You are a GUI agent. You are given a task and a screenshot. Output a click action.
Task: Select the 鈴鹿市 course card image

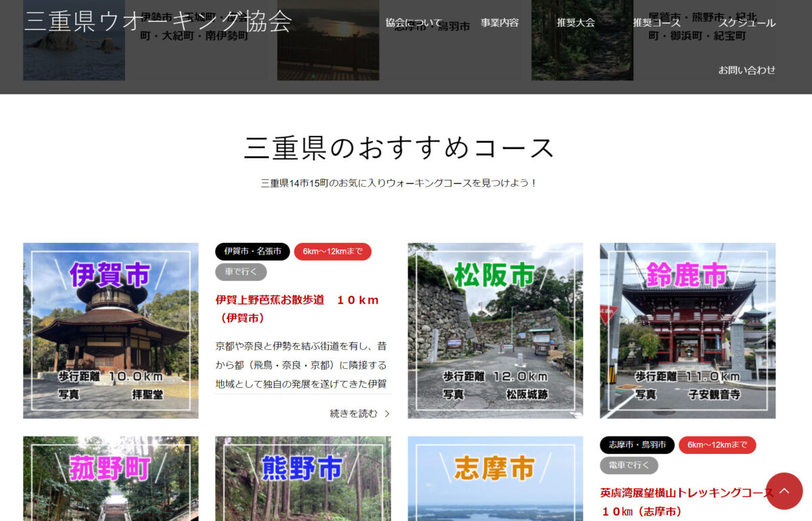(687, 330)
